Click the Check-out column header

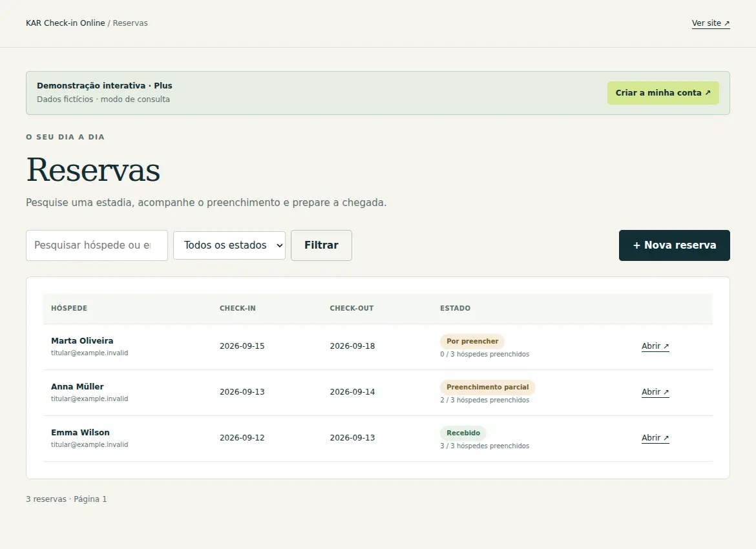352,309
